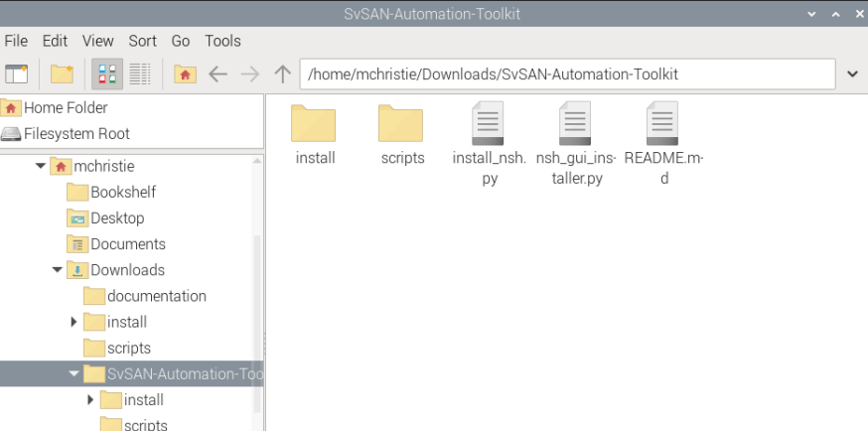Screen dimensions: 868x431
Task: Switch to icon view mode
Action: tap(107, 74)
